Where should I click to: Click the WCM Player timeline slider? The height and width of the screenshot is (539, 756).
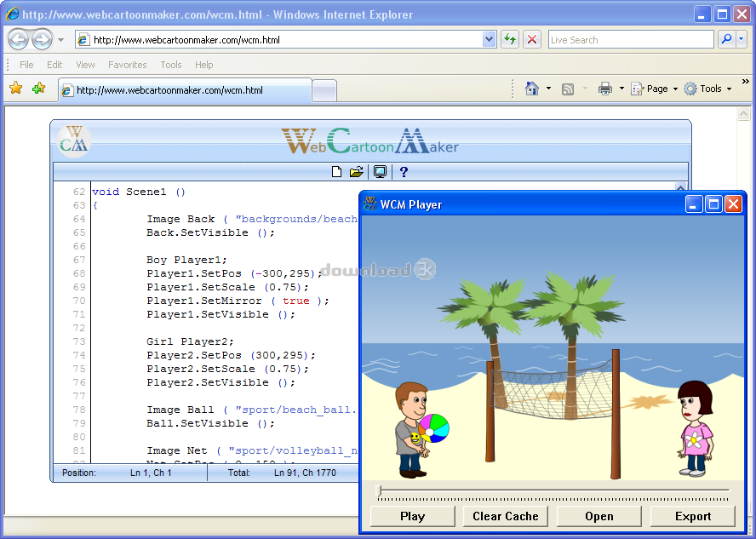[x=553, y=490]
